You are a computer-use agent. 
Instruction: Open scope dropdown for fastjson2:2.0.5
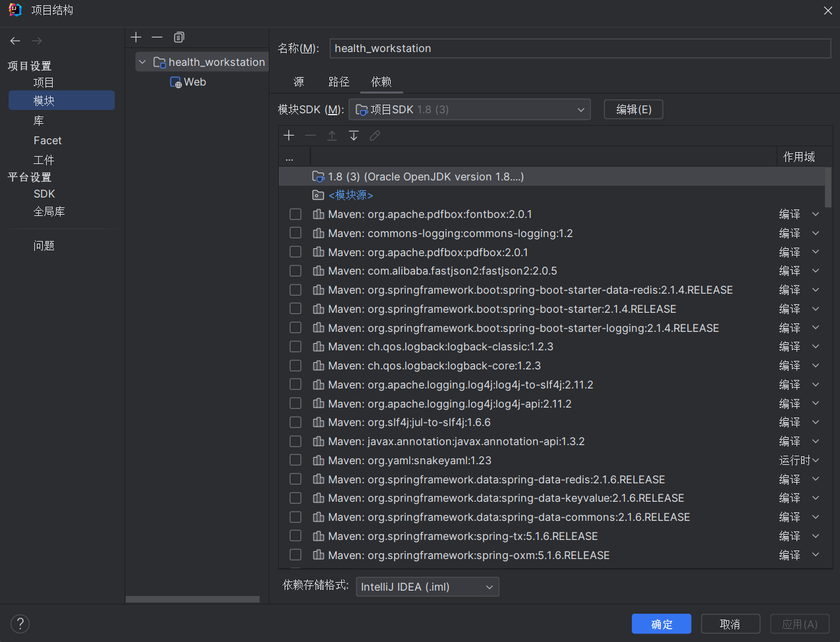point(816,271)
